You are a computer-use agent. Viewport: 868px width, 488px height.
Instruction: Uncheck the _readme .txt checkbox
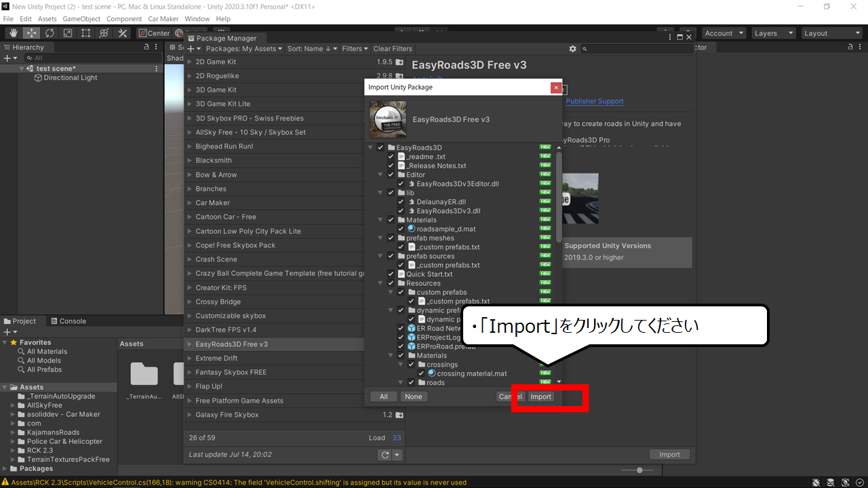(x=391, y=157)
